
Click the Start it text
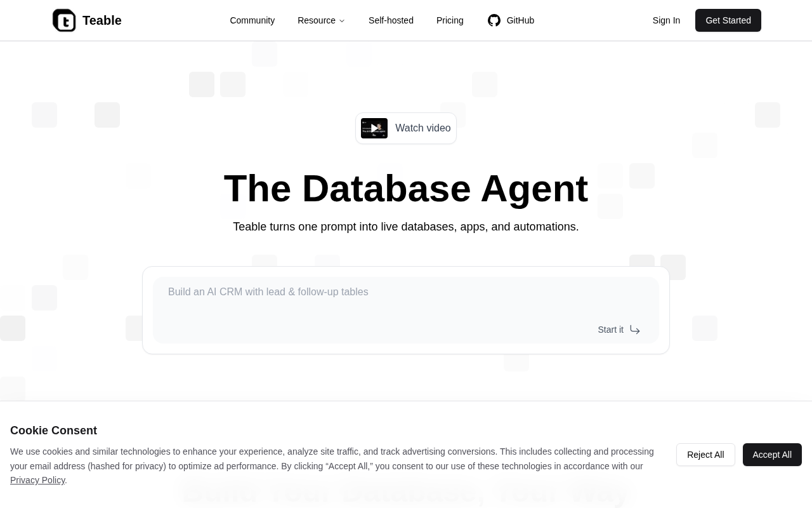610,330
